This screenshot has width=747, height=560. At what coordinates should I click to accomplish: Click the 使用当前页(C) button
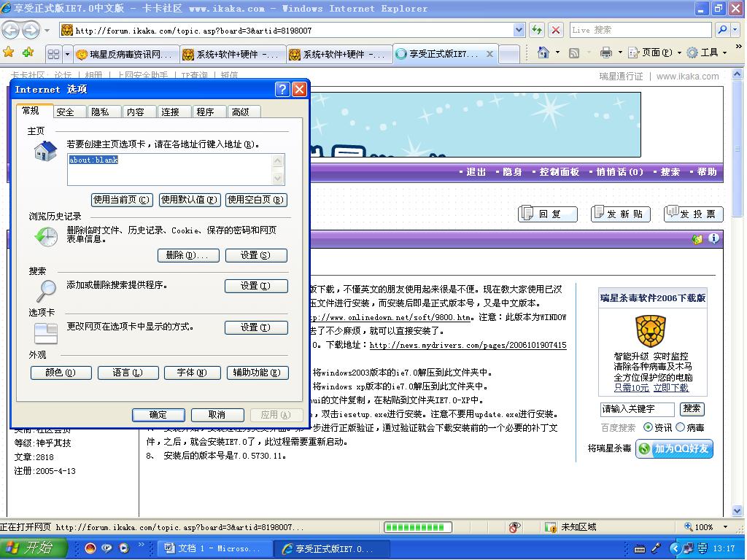click(x=122, y=200)
